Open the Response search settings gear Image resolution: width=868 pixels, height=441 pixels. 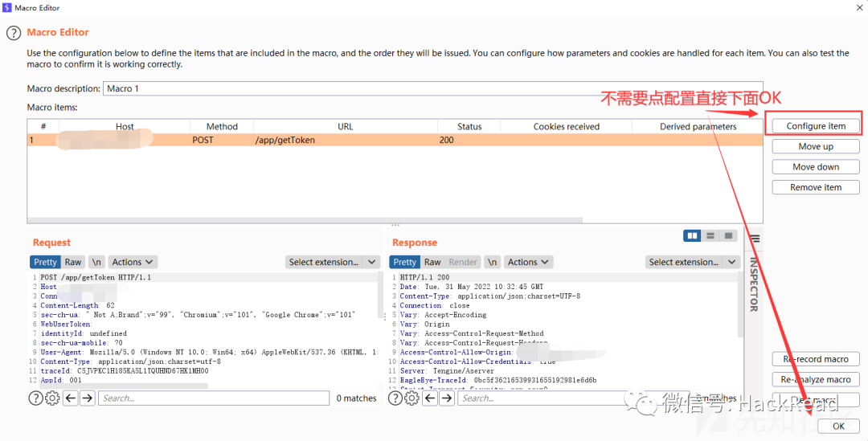click(x=411, y=398)
